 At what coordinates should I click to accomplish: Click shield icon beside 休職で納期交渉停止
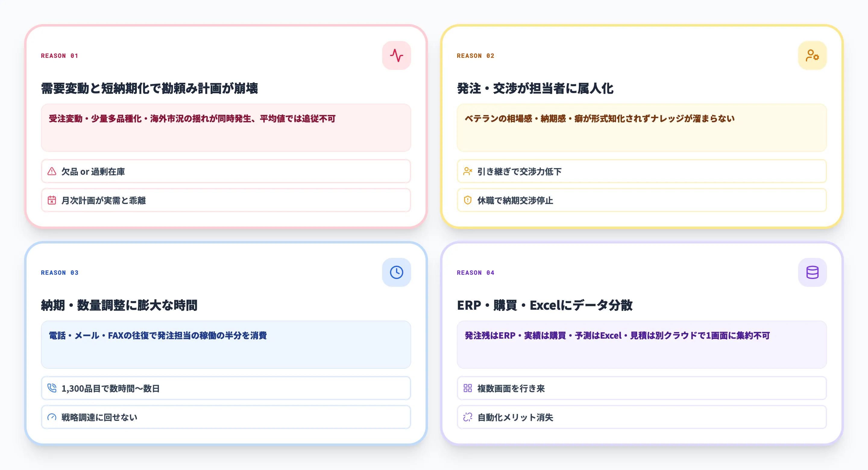468,200
